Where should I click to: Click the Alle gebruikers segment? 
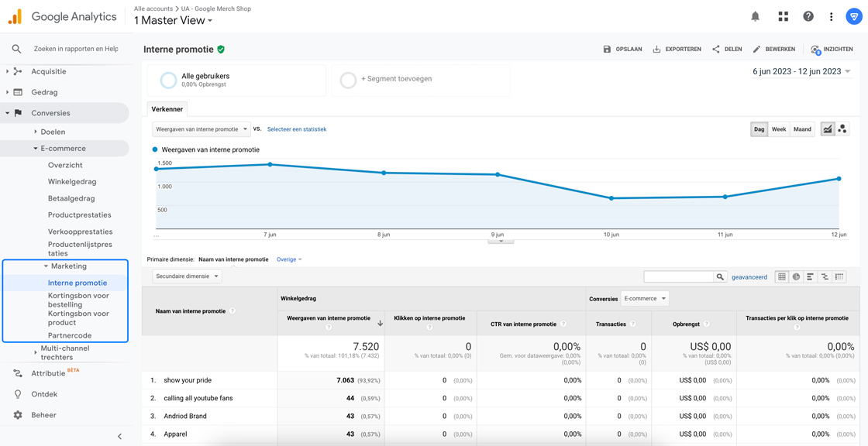pos(236,81)
